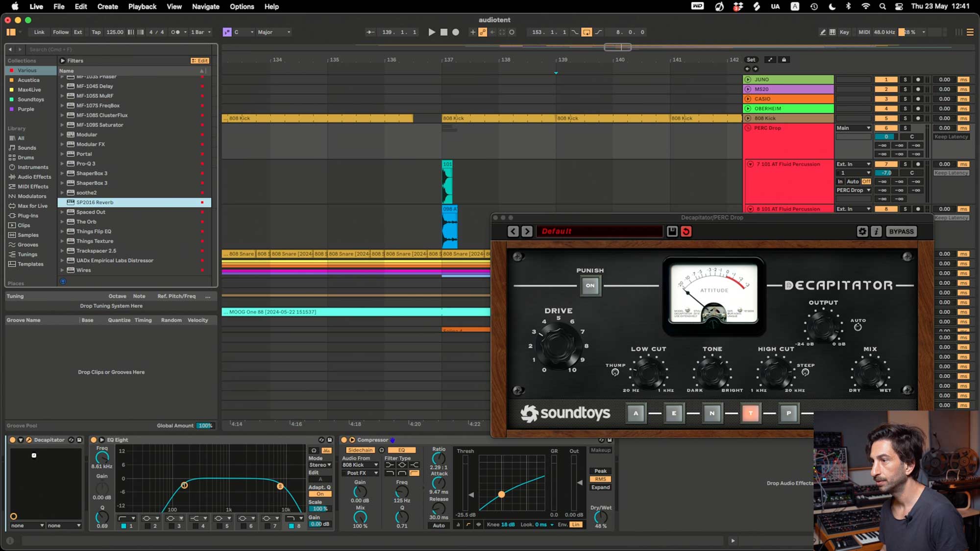Open Decapitator info button
Viewport: 980px width, 551px height.
point(876,232)
